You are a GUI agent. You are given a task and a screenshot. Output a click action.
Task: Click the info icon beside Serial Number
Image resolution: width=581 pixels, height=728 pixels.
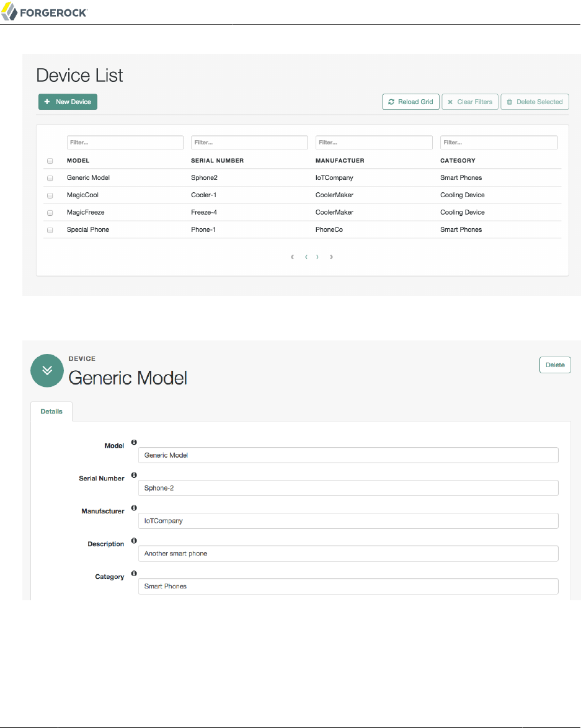coord(134,475)
